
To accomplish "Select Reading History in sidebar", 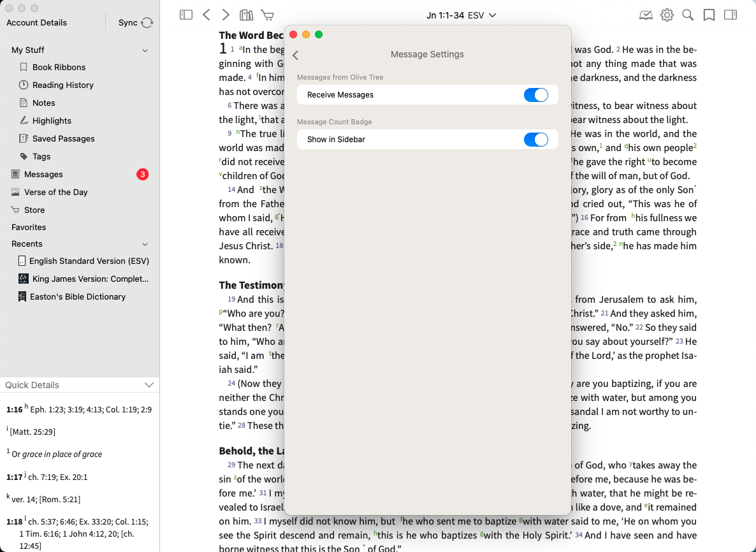I will 62,85.
